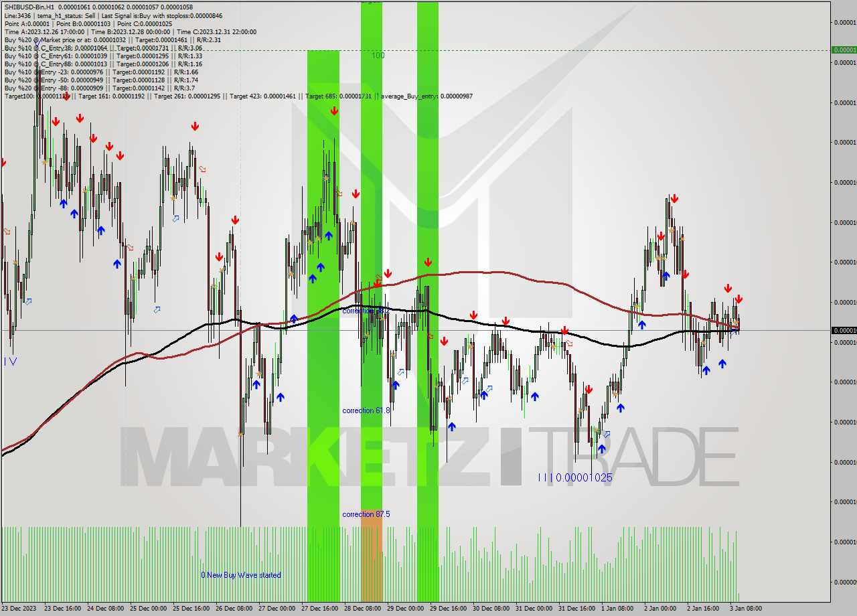Image resolution: width=857 pixels, height=616 pixels.
Task: Click the C_Entry88 buy line
Action: pyautogui.click(x=103, y=64)
